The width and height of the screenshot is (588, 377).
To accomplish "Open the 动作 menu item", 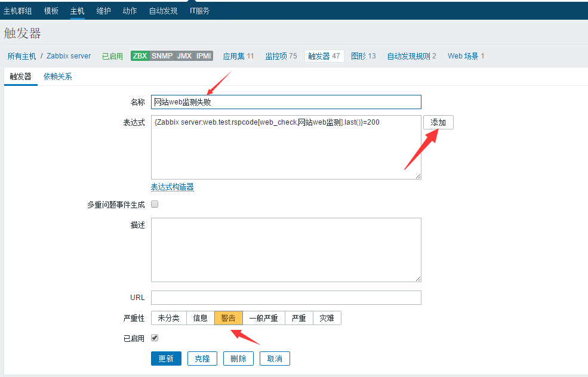I will pyautogui.click(x=130, y=11).
